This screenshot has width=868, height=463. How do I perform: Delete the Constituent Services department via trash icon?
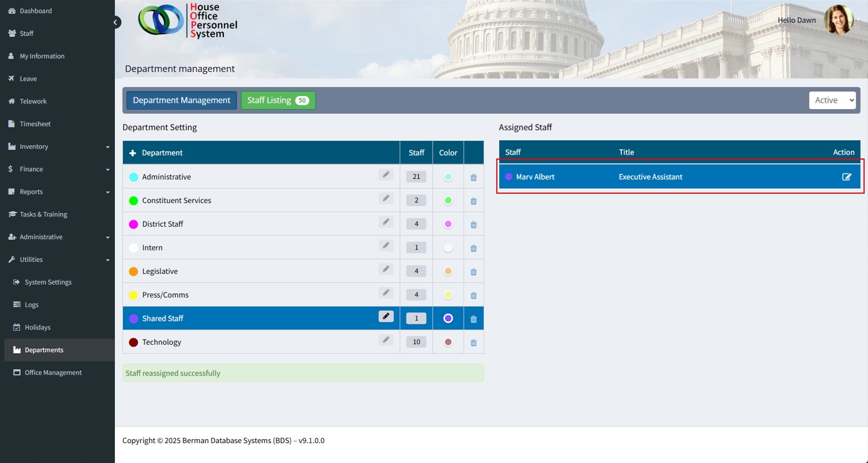click(474, 201)
